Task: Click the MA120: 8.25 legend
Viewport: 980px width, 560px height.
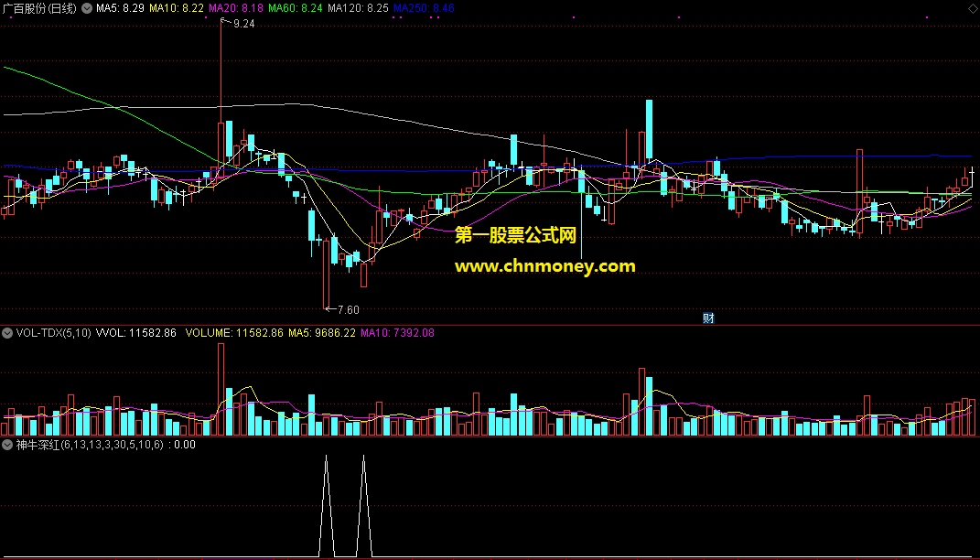Action: tap(358, 8)
